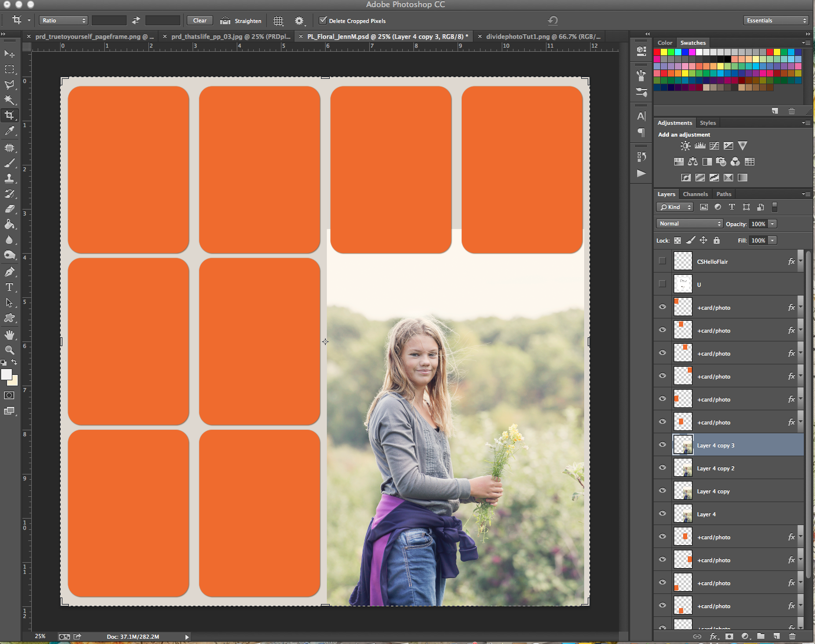The width and height of the screenshot is (815, 644).
Task: Open the Essentials workspace dropdown
Action: 776,21
